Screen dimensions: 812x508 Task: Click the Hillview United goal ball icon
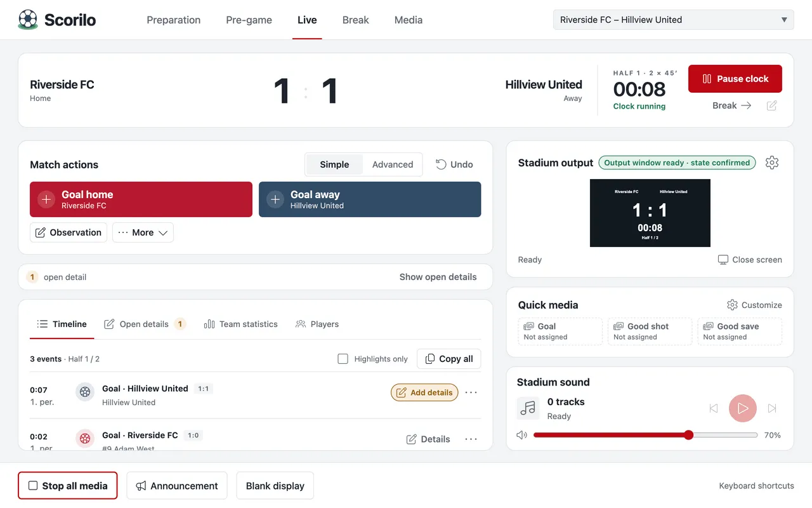click(x=85, y=392)
